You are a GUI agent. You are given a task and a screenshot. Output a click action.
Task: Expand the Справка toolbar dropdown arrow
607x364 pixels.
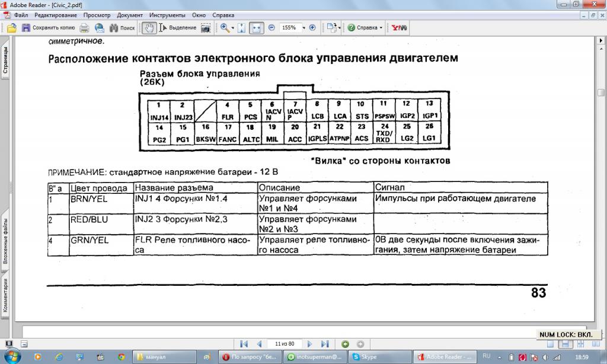coord(381,28)
